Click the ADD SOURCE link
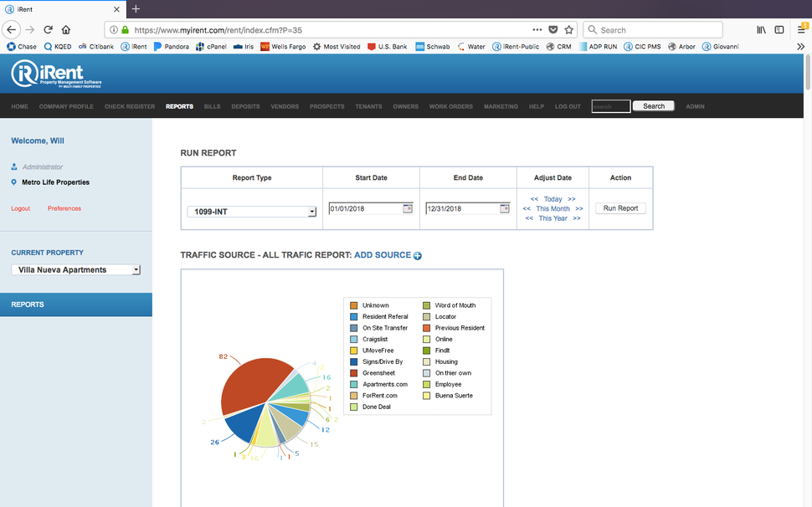Screen dimensions: 812x507 click(383, 255)
